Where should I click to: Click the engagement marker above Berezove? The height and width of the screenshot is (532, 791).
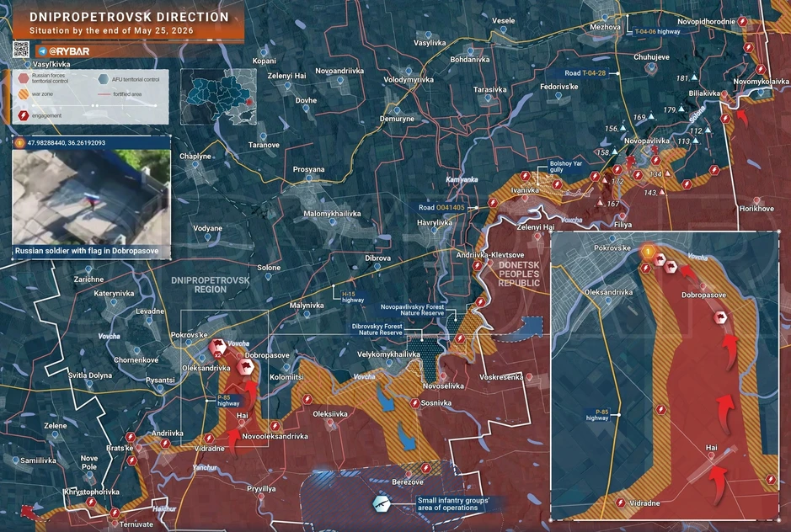click(426, 469)
